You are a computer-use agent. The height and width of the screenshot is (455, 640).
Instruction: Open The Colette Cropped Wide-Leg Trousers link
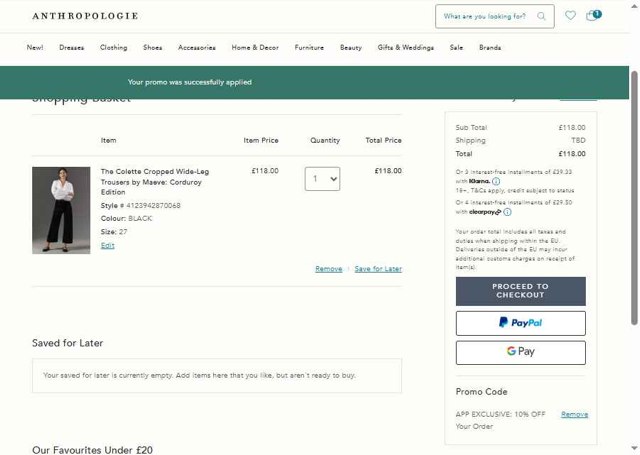[155, 182]
